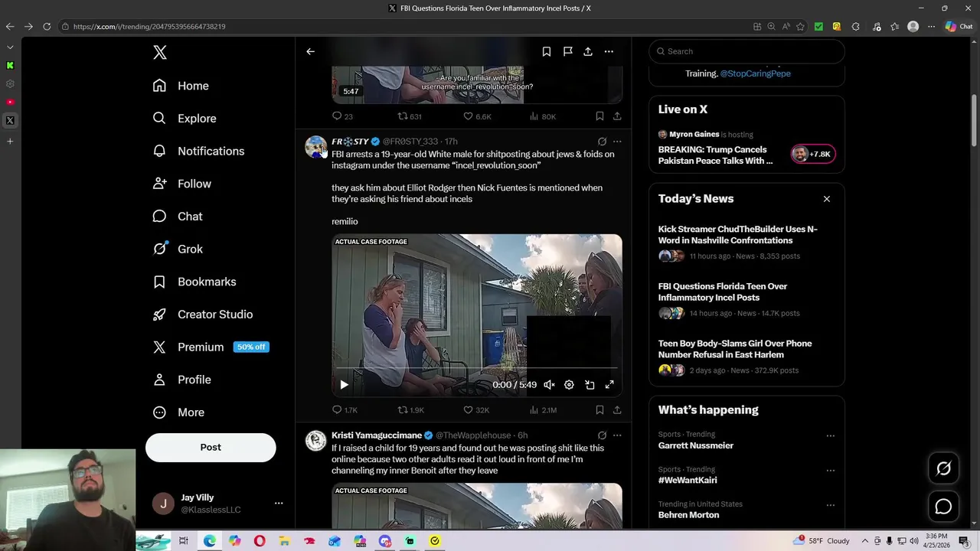
Task: Play the FR❄STY post video
Action: tap(344, 385)
